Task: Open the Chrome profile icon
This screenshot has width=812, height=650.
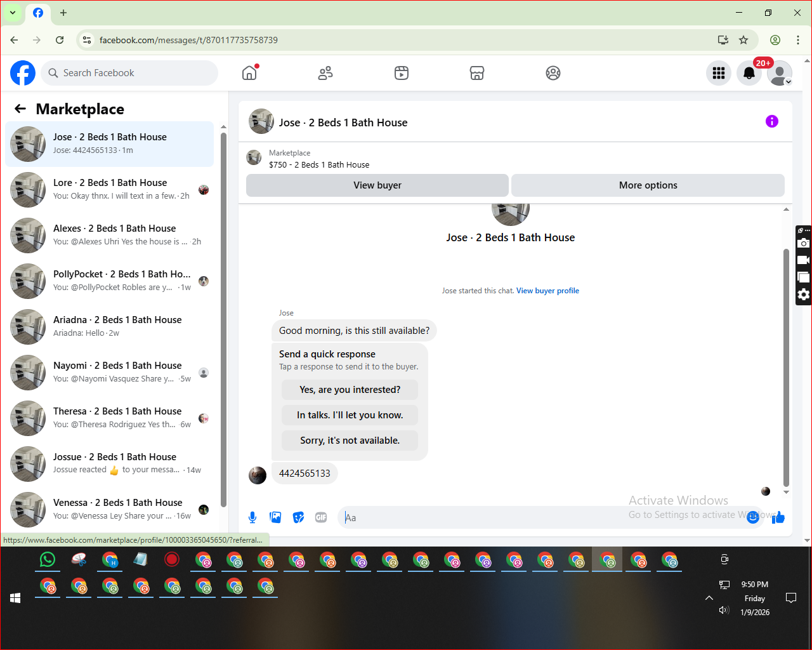Action: (775, 40)
